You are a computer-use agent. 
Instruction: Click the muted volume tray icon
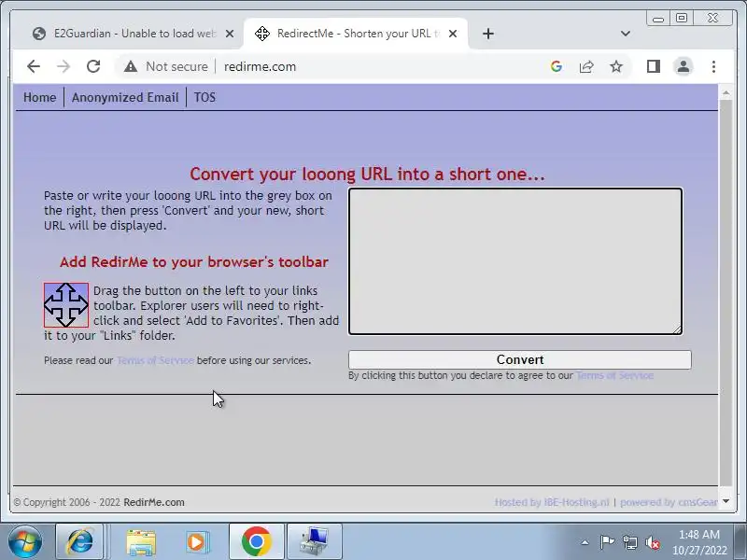[652, 542]
